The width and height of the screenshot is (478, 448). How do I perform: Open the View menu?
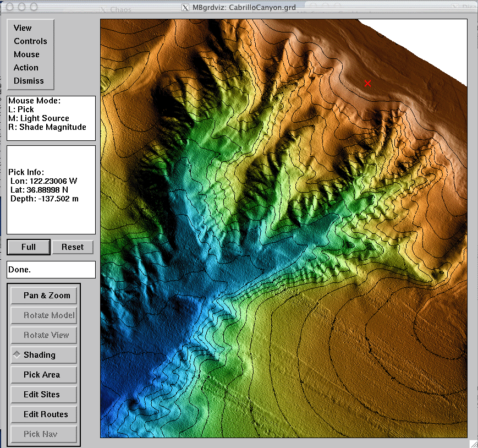click(23, 28)
